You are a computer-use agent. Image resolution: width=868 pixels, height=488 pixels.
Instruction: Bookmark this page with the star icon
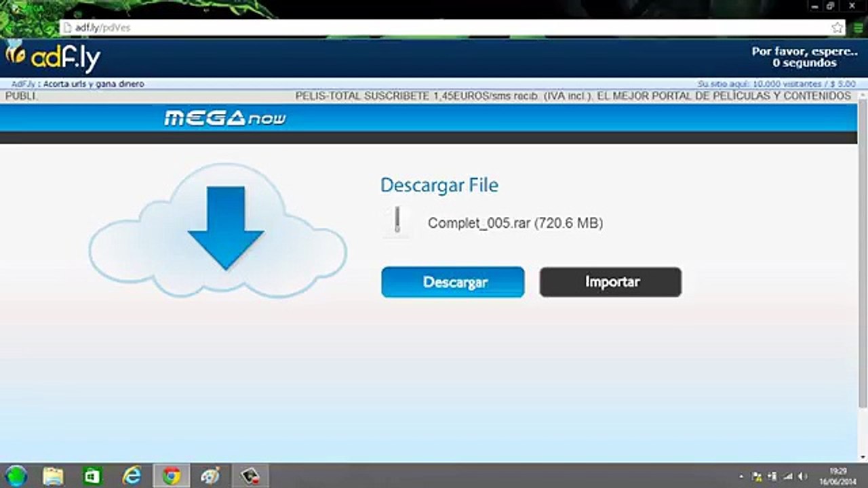(x=837, y=28)
